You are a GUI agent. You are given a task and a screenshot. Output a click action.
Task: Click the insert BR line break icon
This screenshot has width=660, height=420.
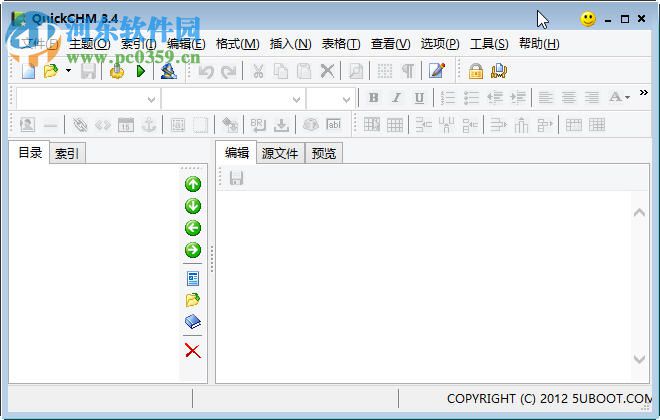pos(258,125)
